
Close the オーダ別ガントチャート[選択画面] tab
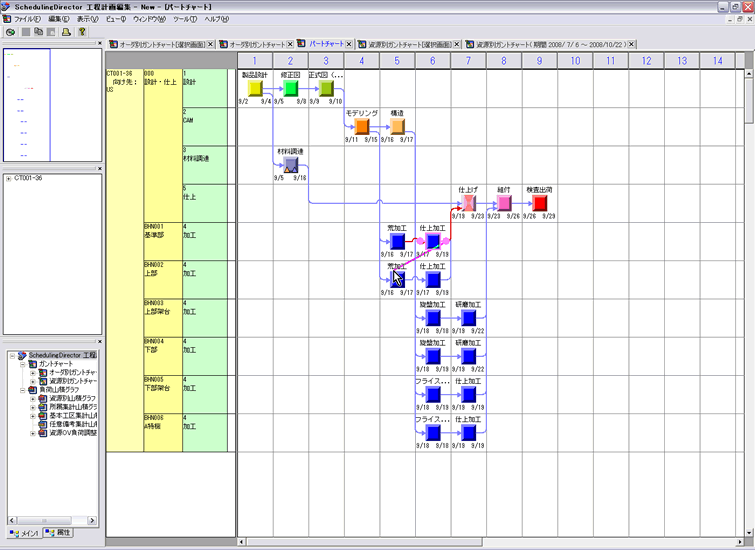[211, 46]
